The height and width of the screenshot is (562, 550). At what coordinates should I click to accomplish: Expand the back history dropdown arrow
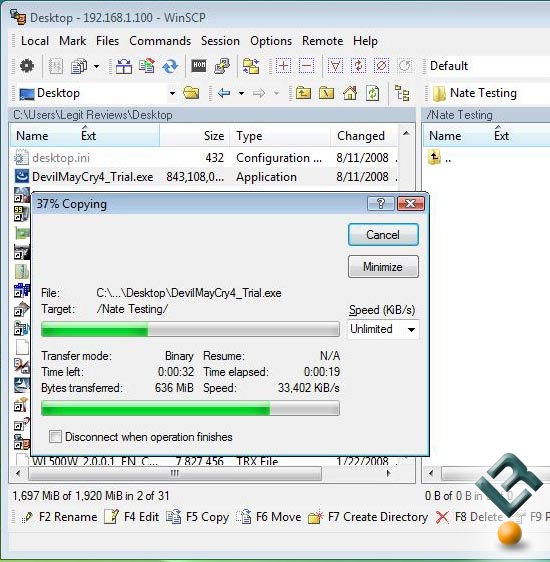click(241, 94)
